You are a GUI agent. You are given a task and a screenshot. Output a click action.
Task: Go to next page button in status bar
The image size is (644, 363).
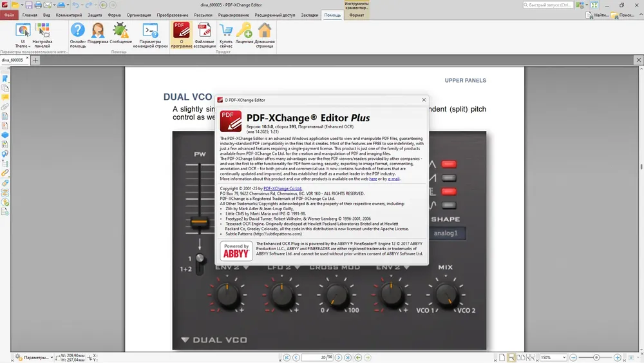[x=339, y=358]
